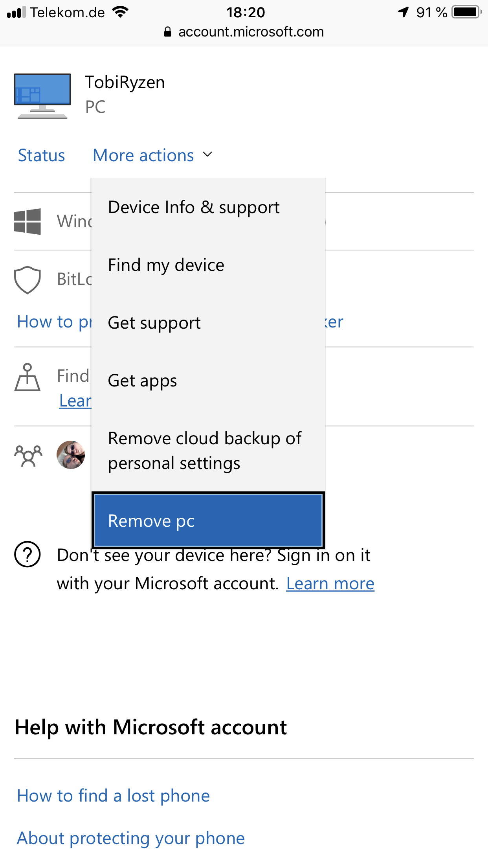
Task: Click the TobiRyzen PC monitor icon
Action: (x=42, y=96)
